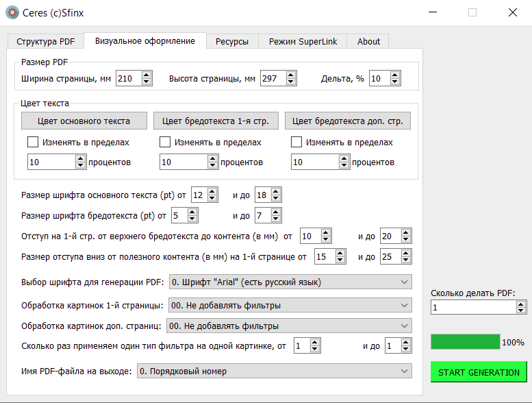This screenshot has height=403, width=532.
Task: Decrease filter application count maximum
Action: click(406, 350)
